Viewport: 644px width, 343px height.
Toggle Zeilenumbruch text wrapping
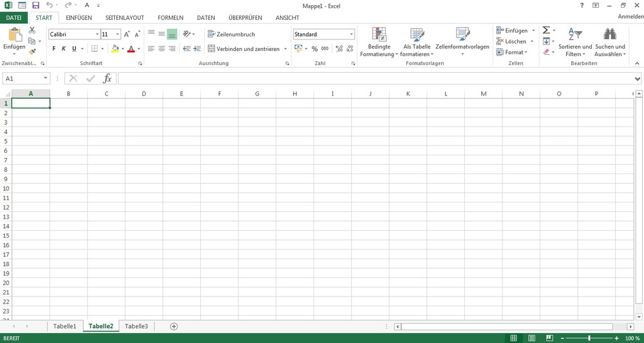(x=231, y=34)
